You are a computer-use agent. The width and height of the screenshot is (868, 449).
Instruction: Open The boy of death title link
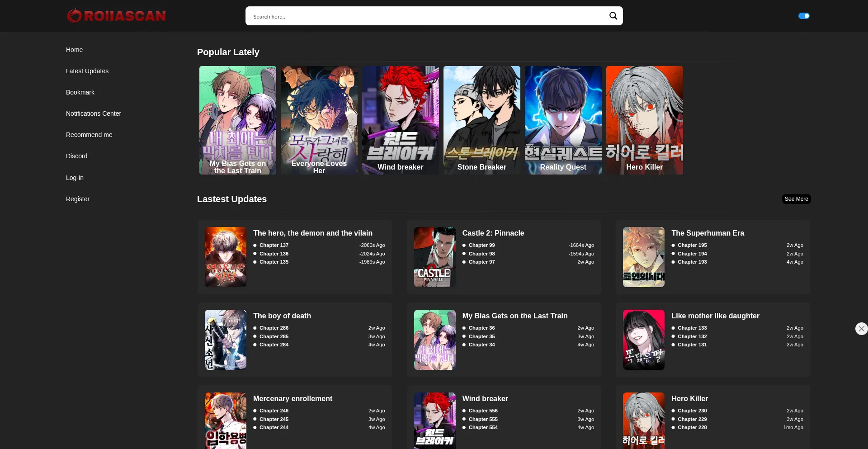coord(282,316)
